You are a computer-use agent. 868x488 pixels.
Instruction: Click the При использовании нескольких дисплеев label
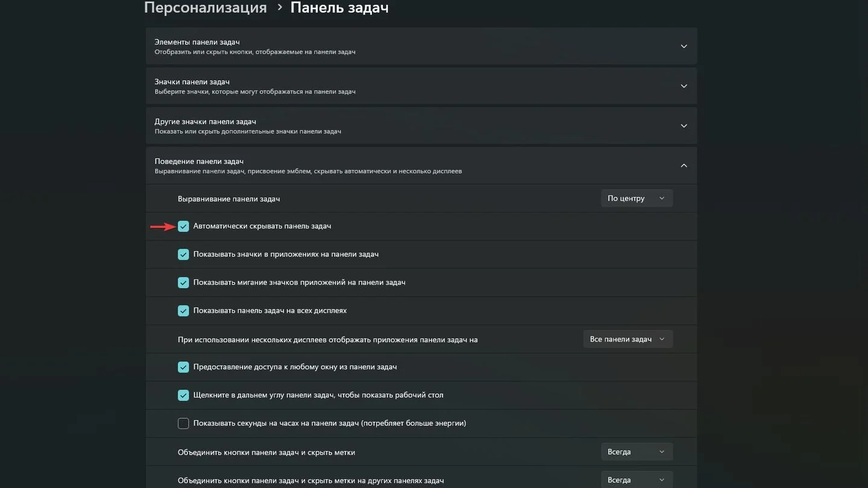(328, 340)
